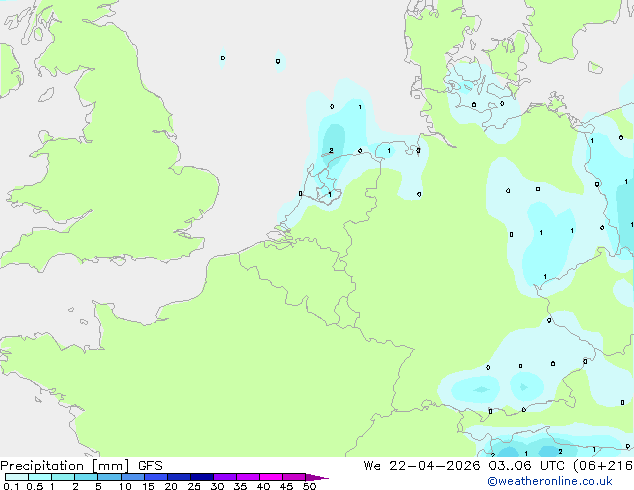Viewport: 634px width, 490px height.
Task: Pick the 15–20 mm legend color swatch
Action: click(x=156, y=477)
